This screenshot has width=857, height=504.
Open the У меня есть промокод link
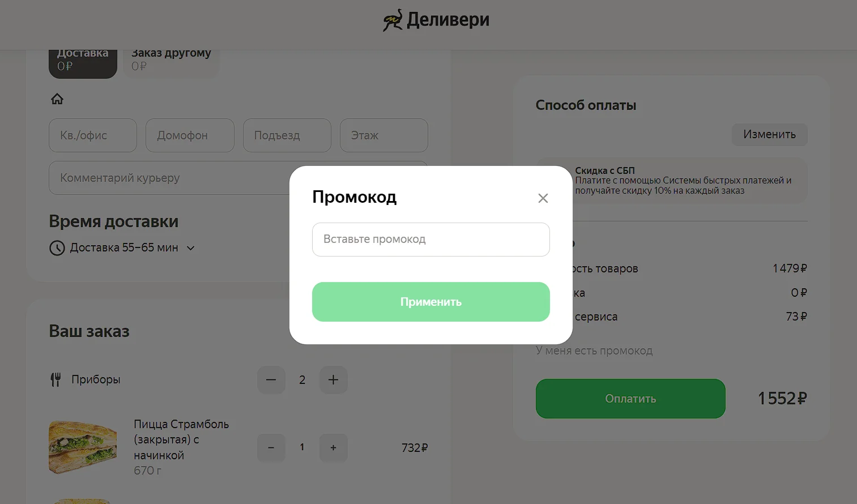pos(594,351)
